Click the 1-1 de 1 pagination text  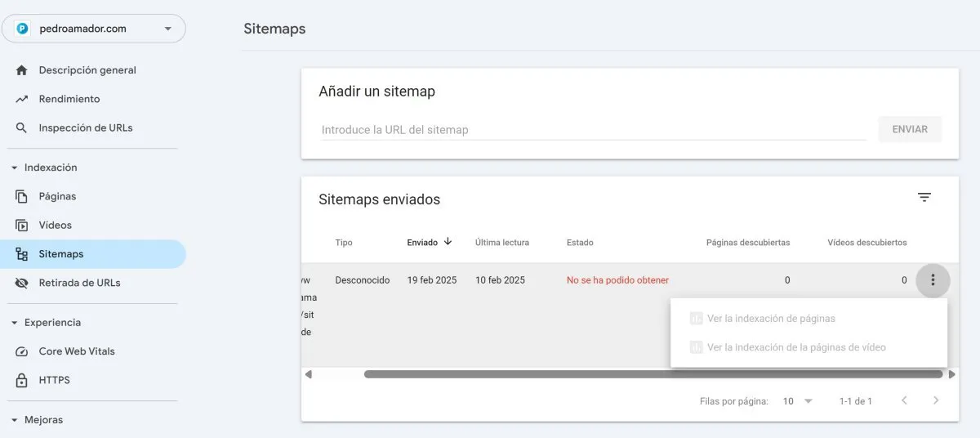point(856,401)
